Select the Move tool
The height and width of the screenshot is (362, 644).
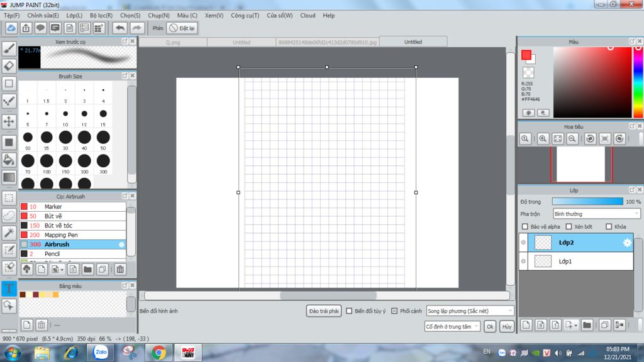pyautogui.click(x=9, y=121)
